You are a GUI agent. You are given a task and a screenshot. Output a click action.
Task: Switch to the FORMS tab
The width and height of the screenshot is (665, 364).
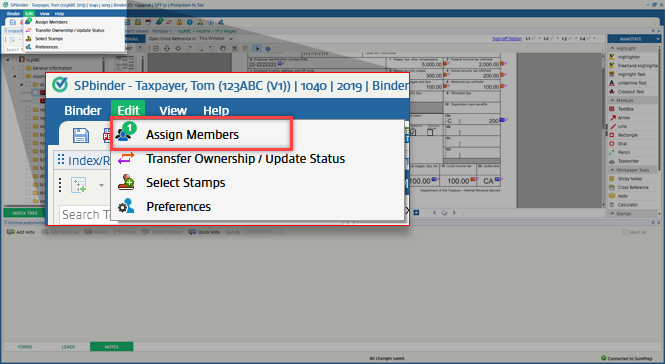[x=25, y=347]
